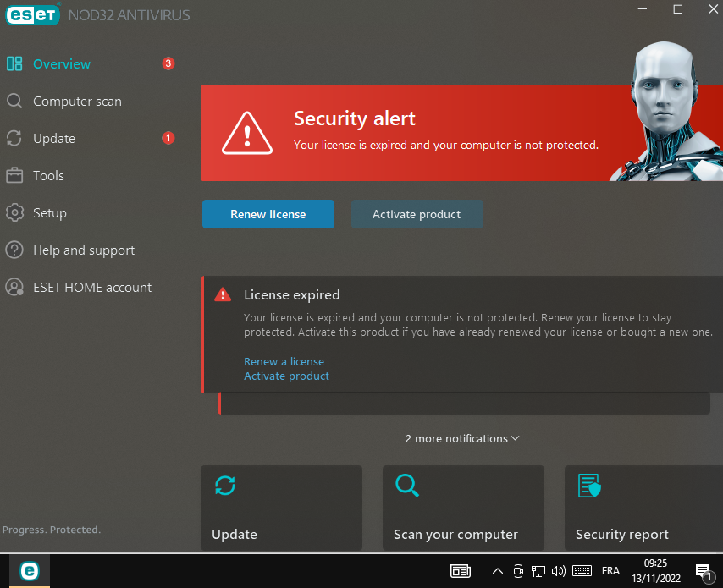Open ESET HOME account page

pyautogui.click(x=91, y=287)
